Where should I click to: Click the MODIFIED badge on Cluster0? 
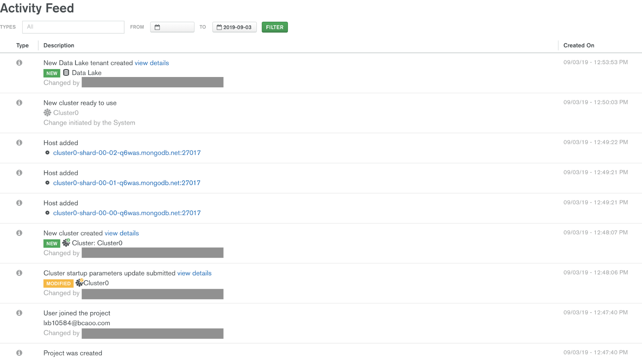(58, 283)
